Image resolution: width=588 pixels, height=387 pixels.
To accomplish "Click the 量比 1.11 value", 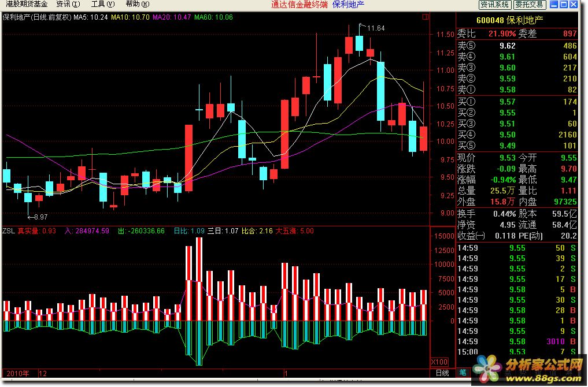I will [569, 191].
